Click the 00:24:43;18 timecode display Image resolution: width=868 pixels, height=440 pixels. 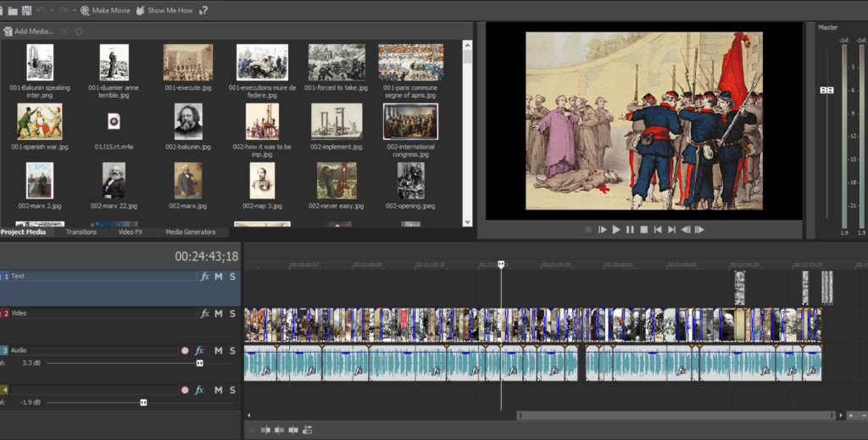(207, 257)
